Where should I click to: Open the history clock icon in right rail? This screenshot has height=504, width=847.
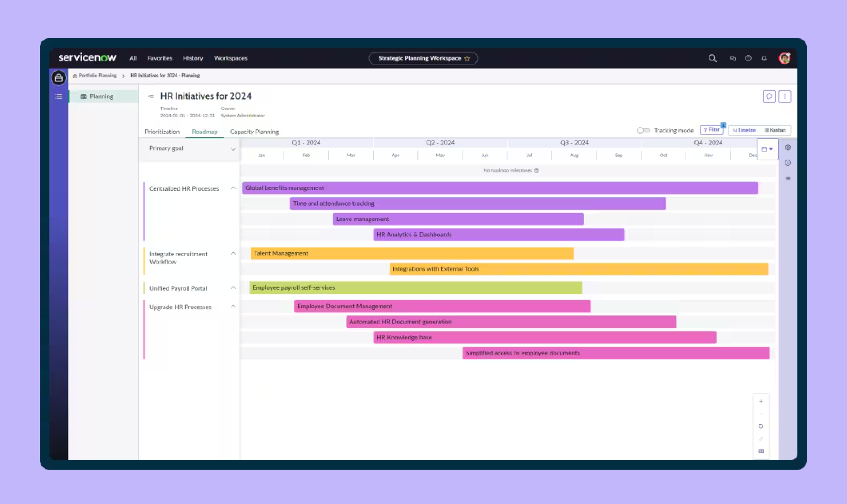[x=788, y=163]
